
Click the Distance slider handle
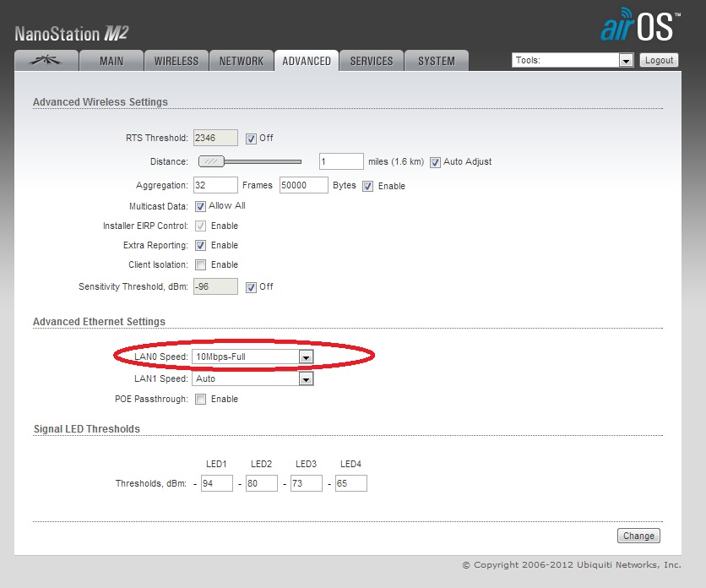point(211,161)
